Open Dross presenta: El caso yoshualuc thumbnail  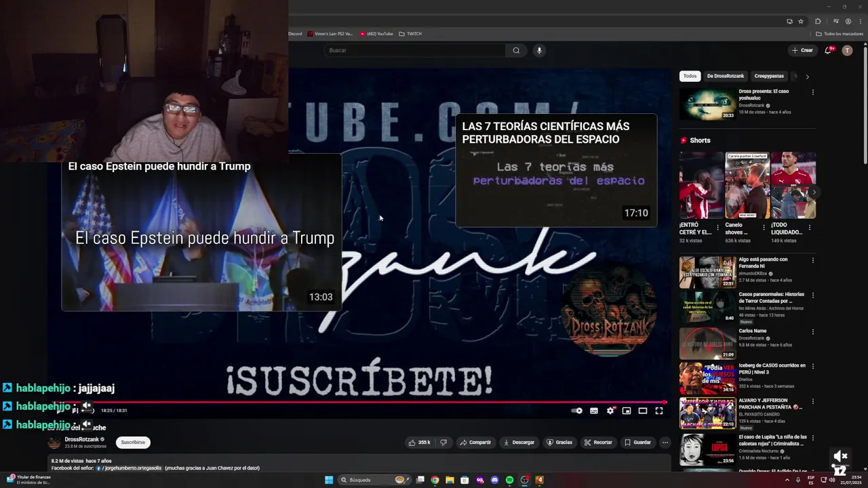click(x=707, y=104)
